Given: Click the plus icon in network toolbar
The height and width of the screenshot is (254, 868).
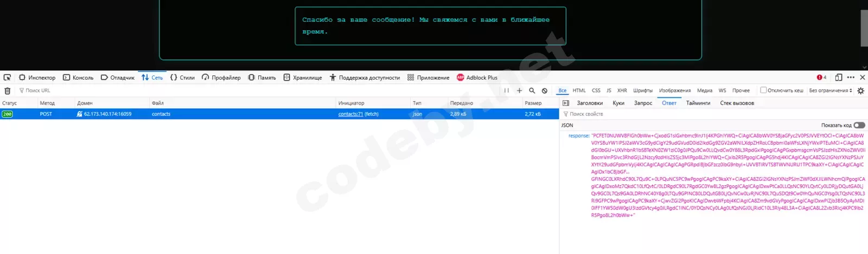Looking at the screenshot, I should click(x=519, y=90).
